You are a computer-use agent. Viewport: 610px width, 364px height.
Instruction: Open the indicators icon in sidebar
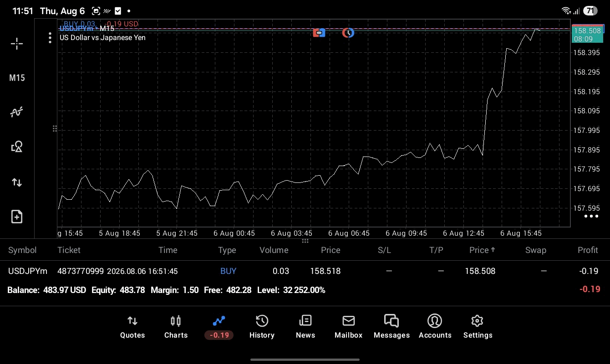point(17,112)
